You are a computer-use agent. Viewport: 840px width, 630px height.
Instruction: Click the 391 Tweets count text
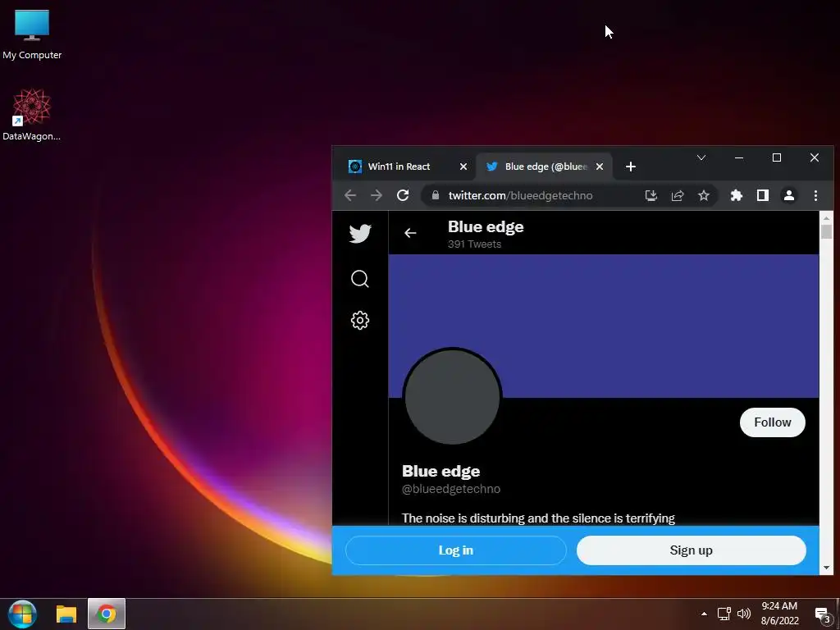pos(475,244)
